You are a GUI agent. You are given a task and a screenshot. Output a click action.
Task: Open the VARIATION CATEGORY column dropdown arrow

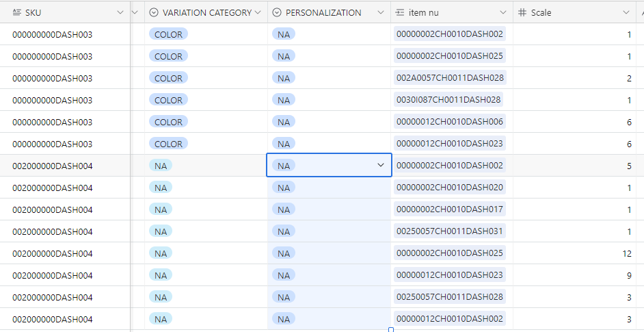(x=258, y=13)
